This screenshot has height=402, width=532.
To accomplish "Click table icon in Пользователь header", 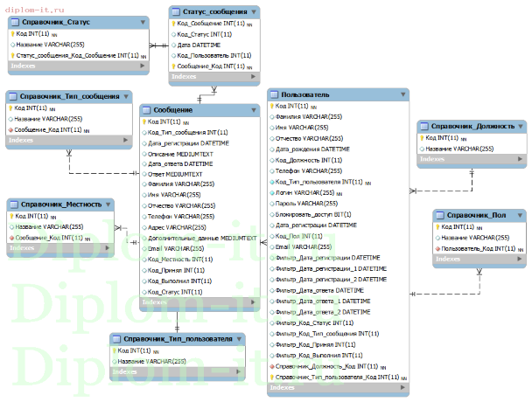I will click(274, 94).
